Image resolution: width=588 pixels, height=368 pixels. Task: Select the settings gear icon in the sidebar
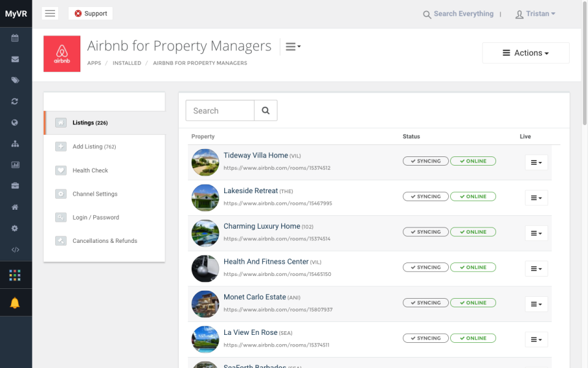[x=16, y=228]
